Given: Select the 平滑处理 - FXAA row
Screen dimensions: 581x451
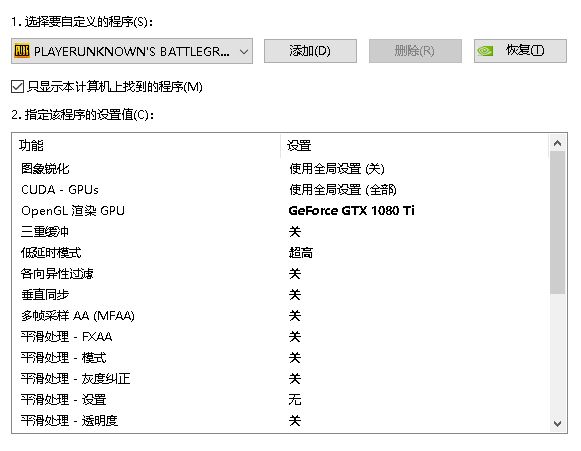Looking at the screenshot, I should click(280, 336).
